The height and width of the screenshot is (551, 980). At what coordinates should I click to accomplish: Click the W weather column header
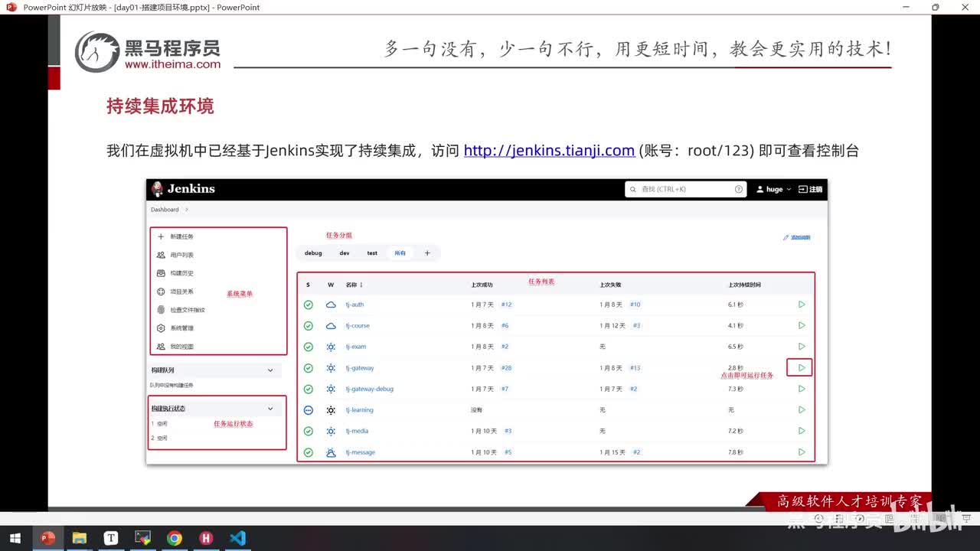point(331,285)
